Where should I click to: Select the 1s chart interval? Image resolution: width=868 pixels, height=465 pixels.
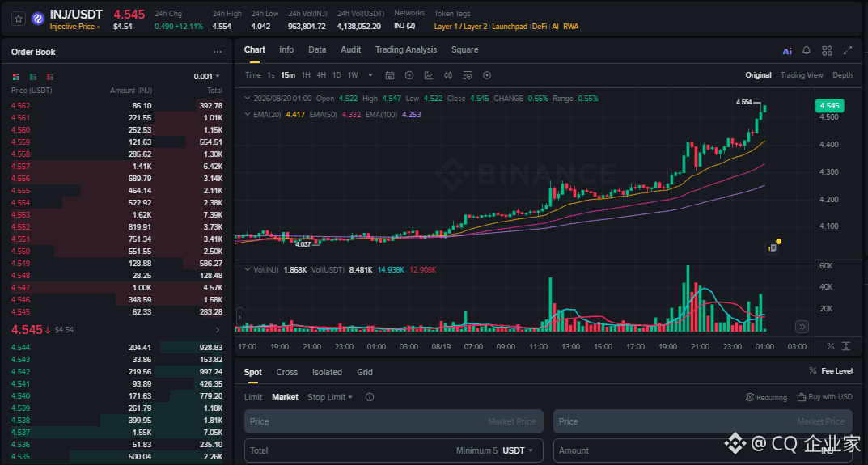pos(271,74)
